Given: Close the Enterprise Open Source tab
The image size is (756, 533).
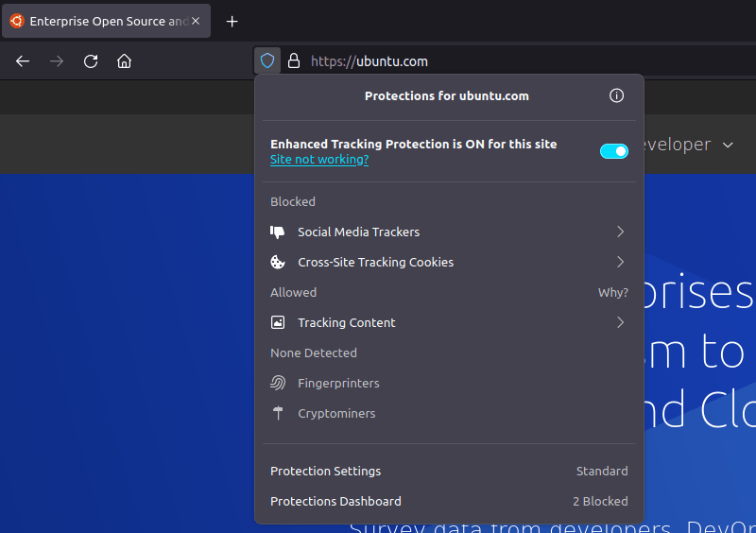Looking at the screenshot, I should coord(196,21).
